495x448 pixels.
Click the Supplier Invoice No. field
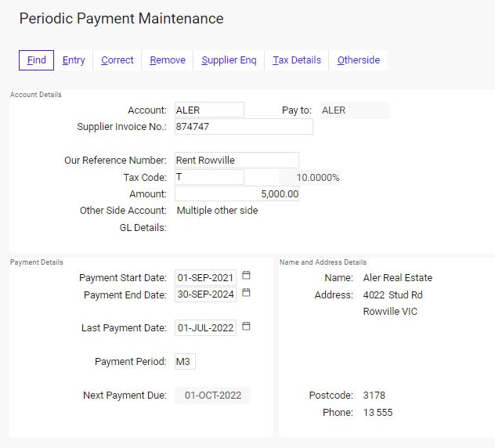tap(244, 127)
